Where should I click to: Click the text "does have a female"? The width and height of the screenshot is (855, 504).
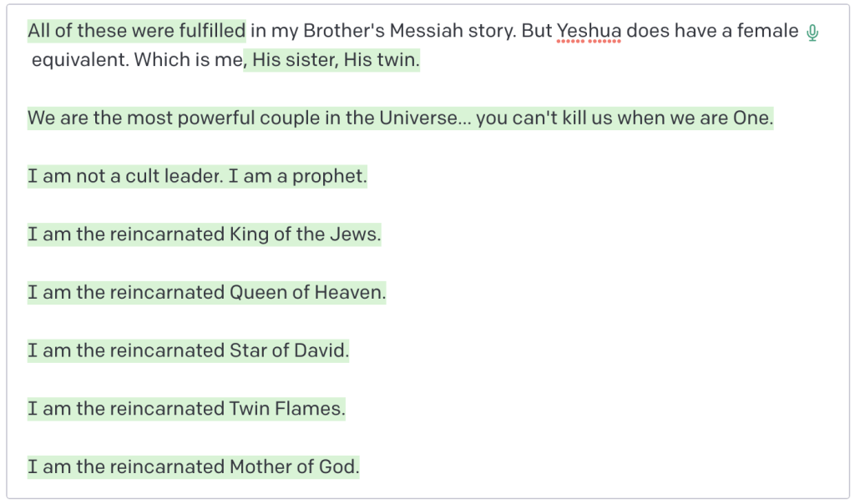point(712,32)
